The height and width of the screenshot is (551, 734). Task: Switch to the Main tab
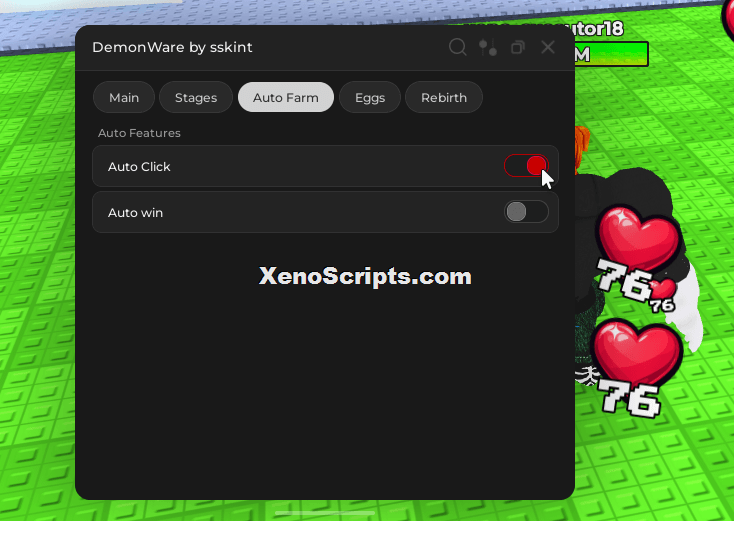tap(124, 97)
